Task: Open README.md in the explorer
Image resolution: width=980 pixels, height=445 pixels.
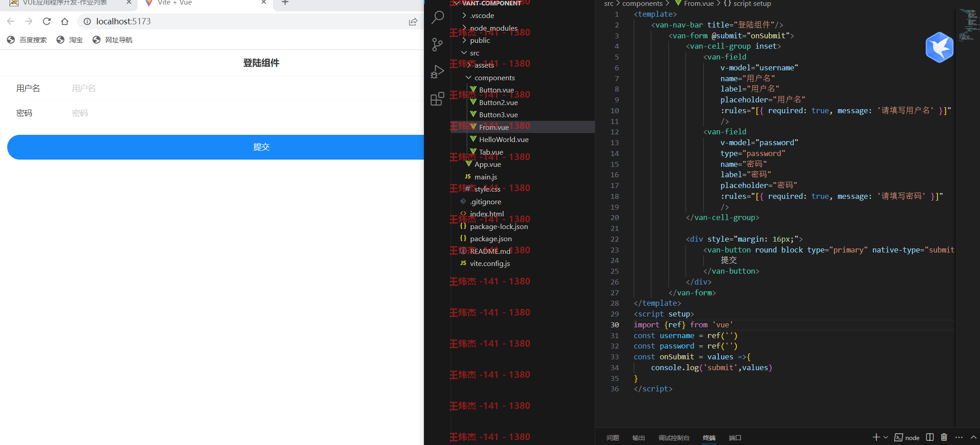Action: 490,252
